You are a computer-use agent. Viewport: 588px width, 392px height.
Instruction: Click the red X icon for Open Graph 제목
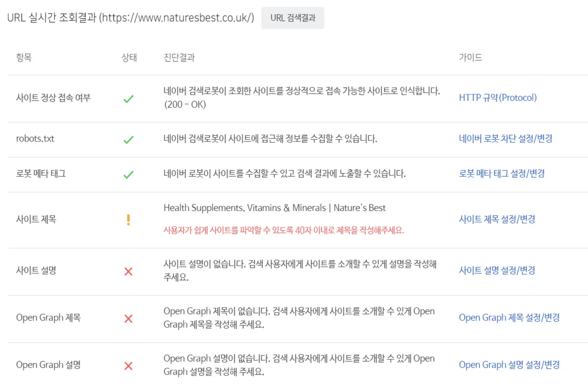(129, 318)
